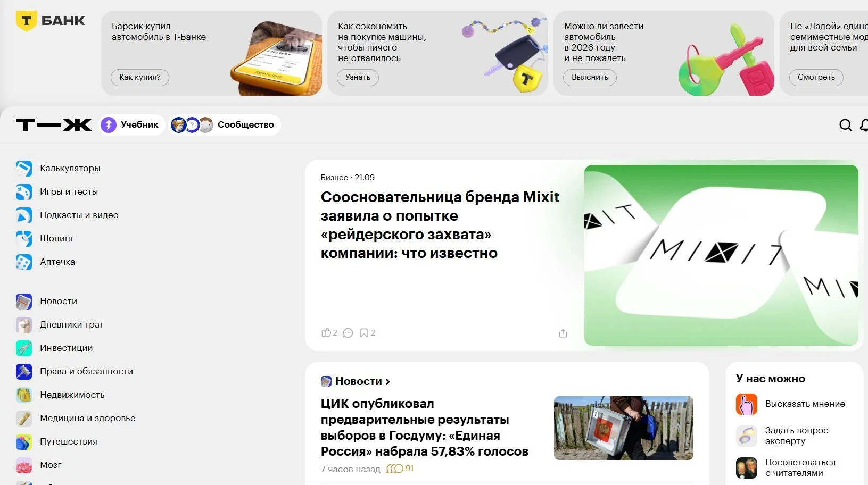Click the Дневники трат icon
The height and width of the screenshot is (485, 868).
click(23, 324)
